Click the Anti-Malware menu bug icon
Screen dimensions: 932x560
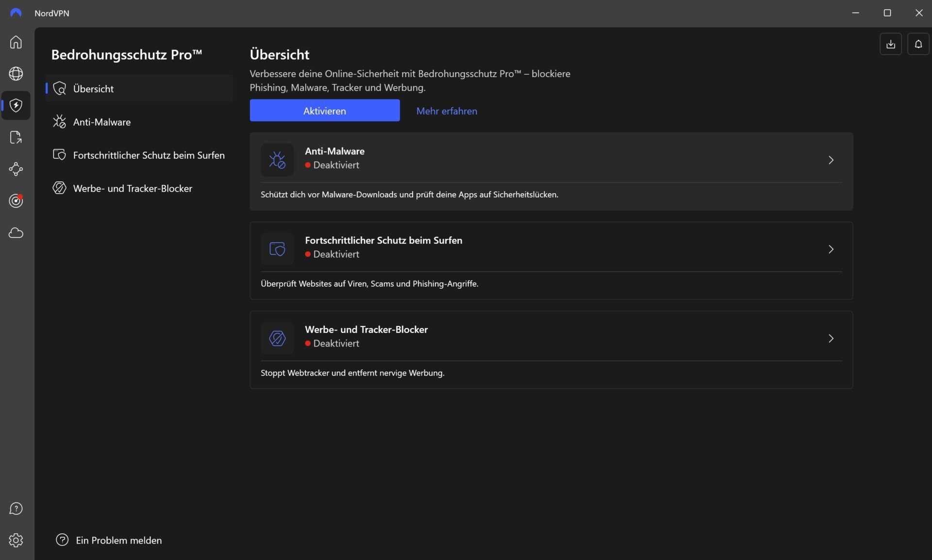[60, 122]
